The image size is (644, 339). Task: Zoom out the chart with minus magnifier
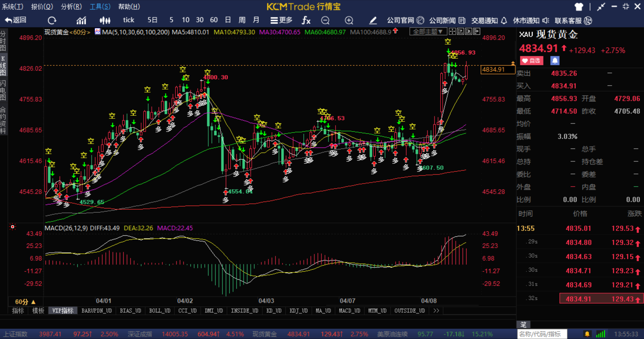(325, 21)
